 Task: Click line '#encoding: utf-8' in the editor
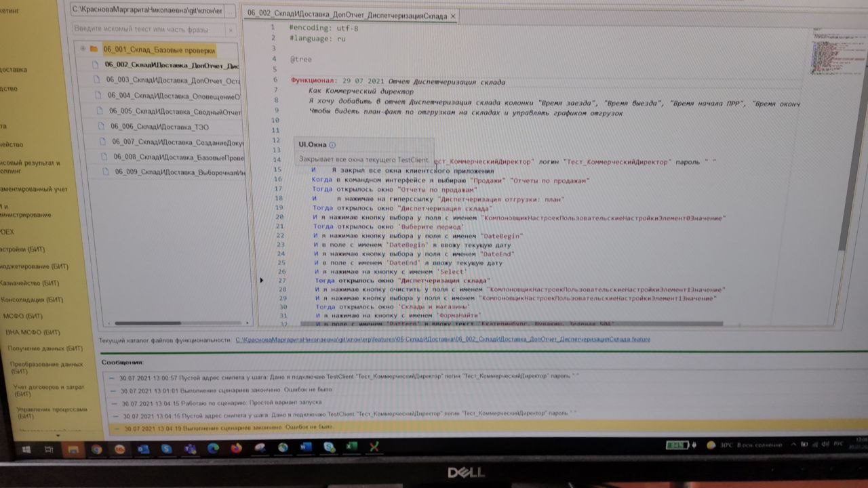coord(324,28)
